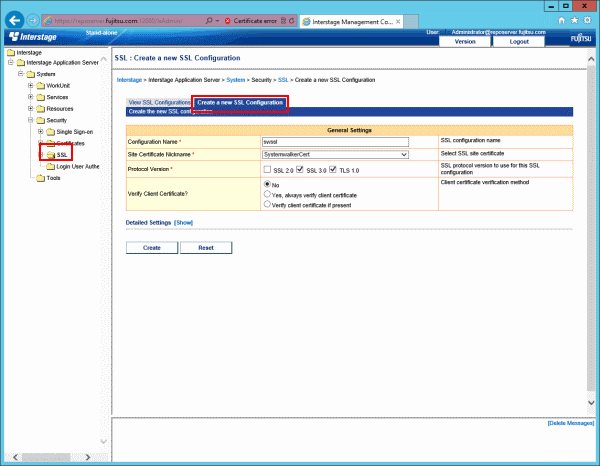
Task: Select the Security folder icon
Action: tap(41, 121)
